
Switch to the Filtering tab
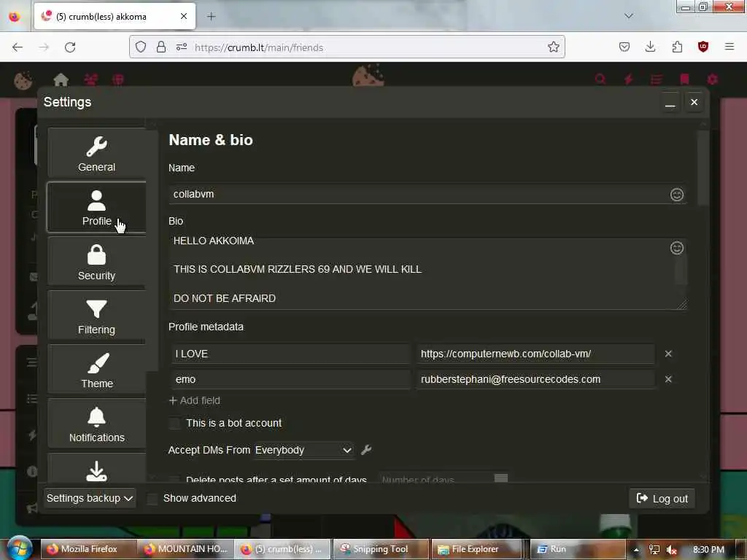pos(97,316)
